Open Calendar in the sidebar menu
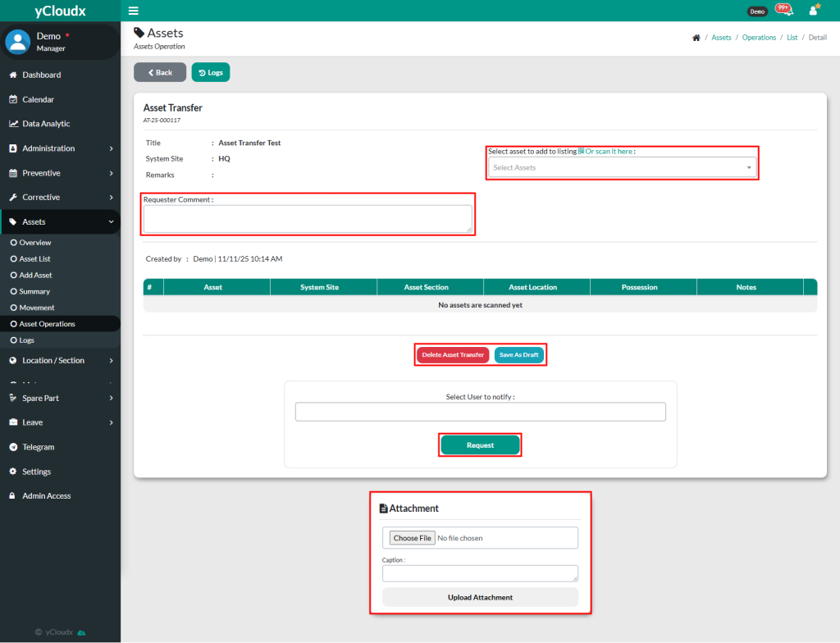This screenshot has width=840, height=643. (38, 99)
